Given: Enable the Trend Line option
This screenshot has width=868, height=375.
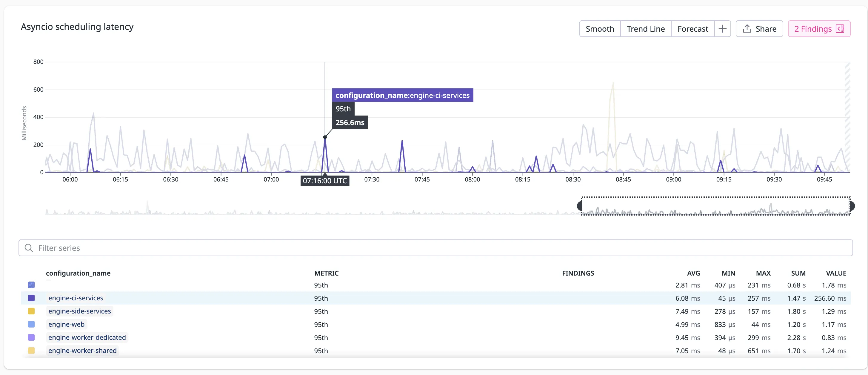Looking at the screenshot, I should pyautogui.click(x=645, y=29).
